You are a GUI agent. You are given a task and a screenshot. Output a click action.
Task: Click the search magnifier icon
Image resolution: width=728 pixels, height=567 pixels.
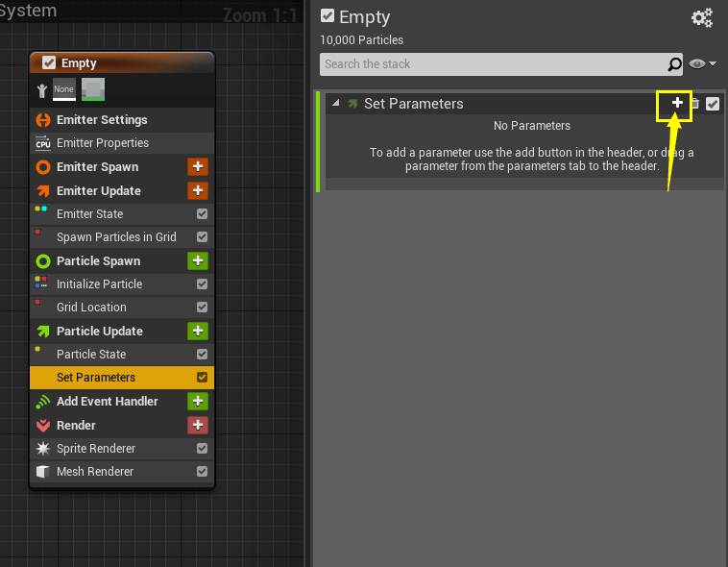(674, 64)
